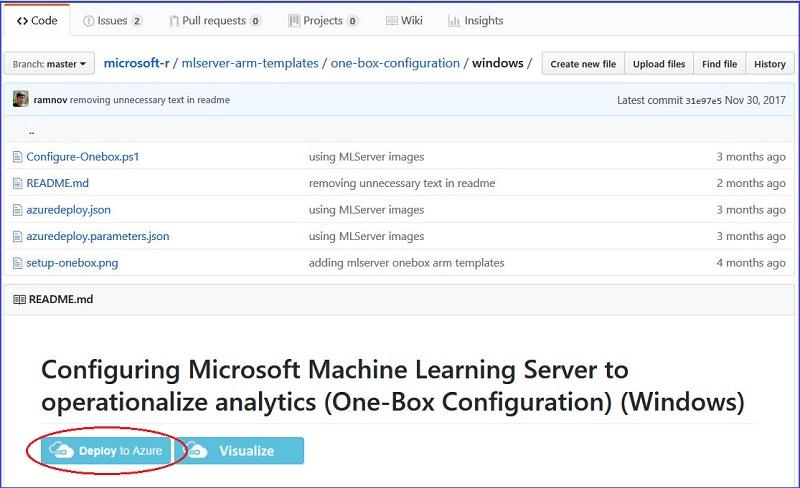View commit History

click(769, 64)
